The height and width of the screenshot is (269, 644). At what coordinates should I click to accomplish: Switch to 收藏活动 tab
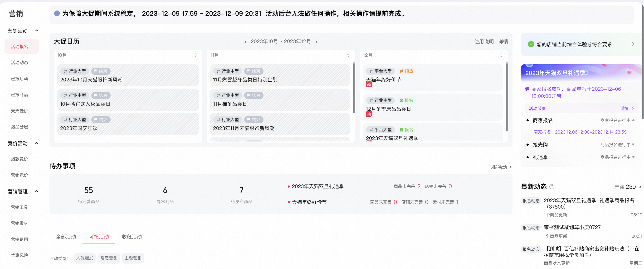pyautogui.click(x=132, y=237)
